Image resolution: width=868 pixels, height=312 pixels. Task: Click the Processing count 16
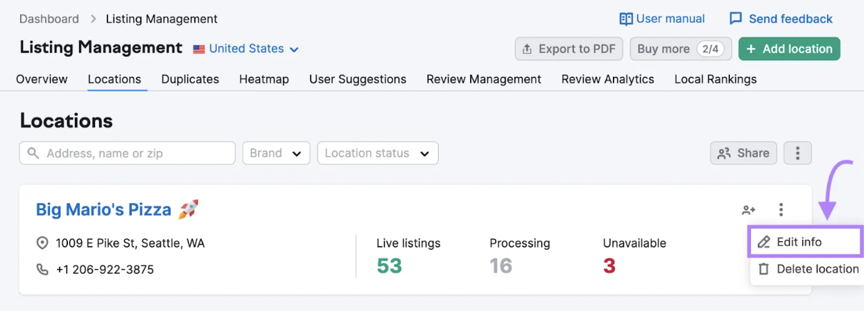click(501, 266)
